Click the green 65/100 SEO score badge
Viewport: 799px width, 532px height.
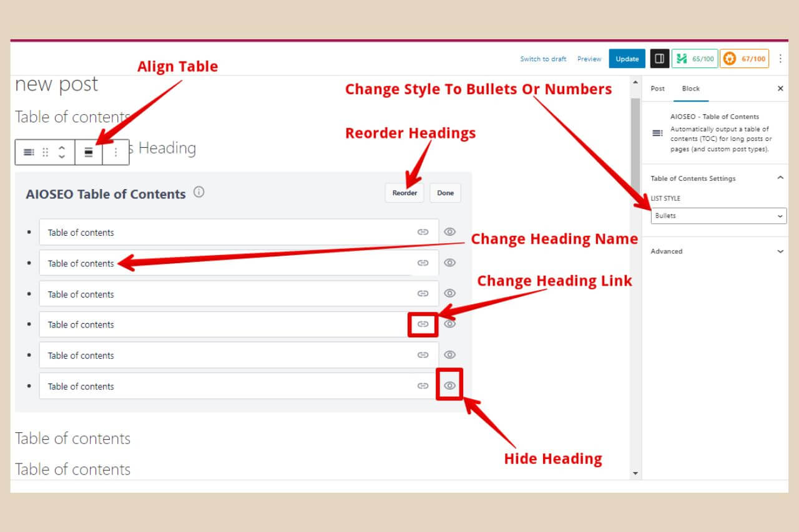point(695,58)
